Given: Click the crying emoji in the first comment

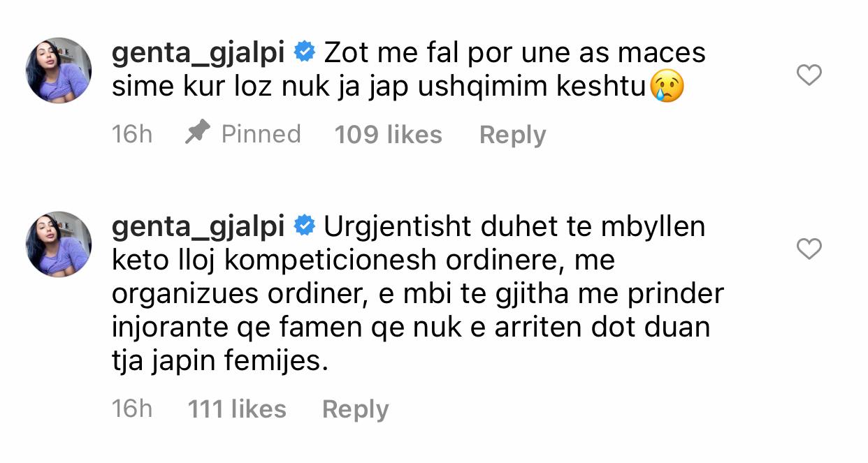Looking at the screenshot, I should pos(666,88).
